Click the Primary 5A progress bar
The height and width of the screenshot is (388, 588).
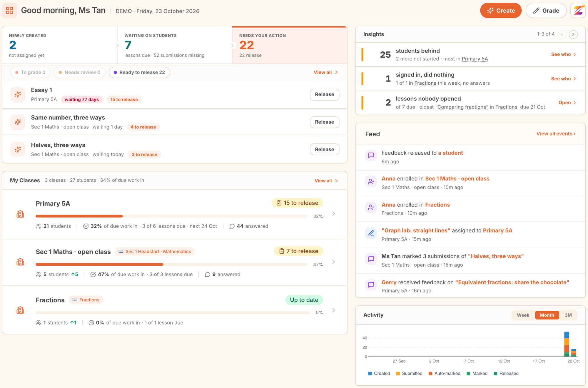point(171,216)
